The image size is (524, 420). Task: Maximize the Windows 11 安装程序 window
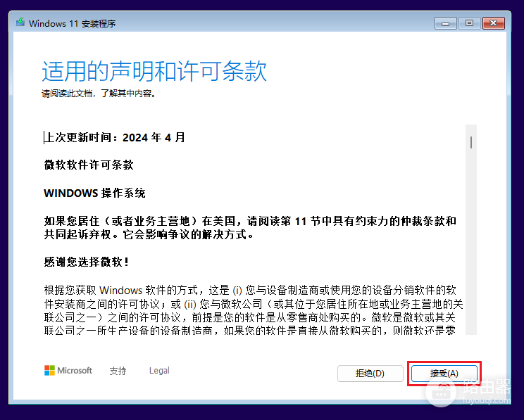click(x=469, y=23)
